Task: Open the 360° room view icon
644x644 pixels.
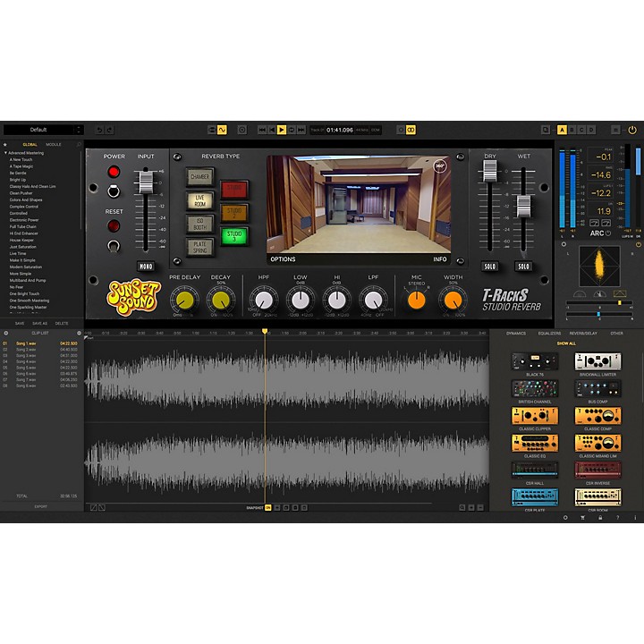Action: tap(440, 165)
